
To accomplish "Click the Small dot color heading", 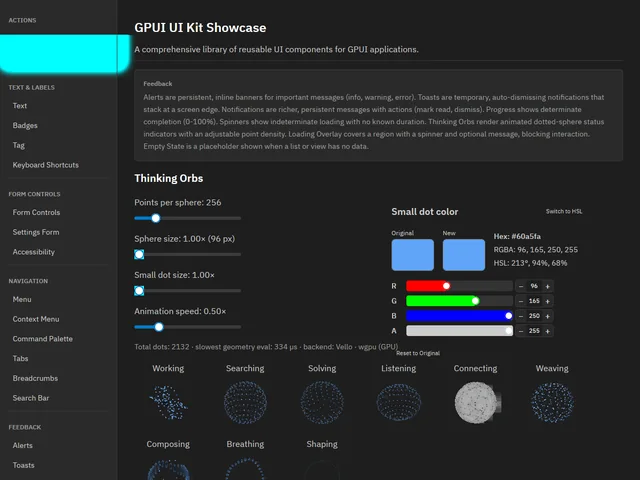I will (x=424, y=212).
